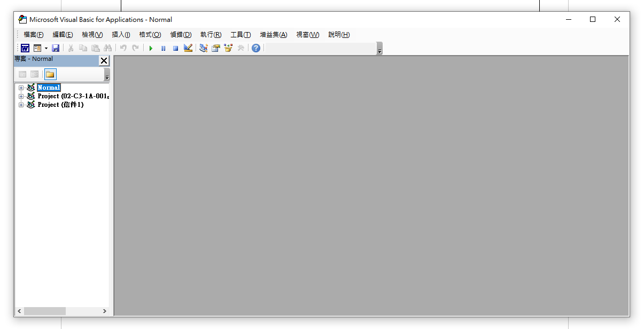Toggle Folders button in project panel
Screen dimensions: 644x329
[x=50, y=74]
